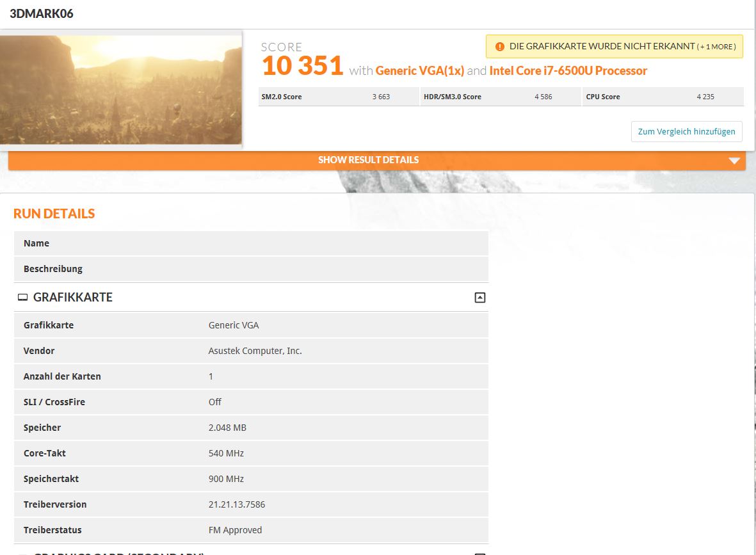Click the Name row in Run Details
The image size is (756, 555).
pyautogui.click(x=251, y=243)
